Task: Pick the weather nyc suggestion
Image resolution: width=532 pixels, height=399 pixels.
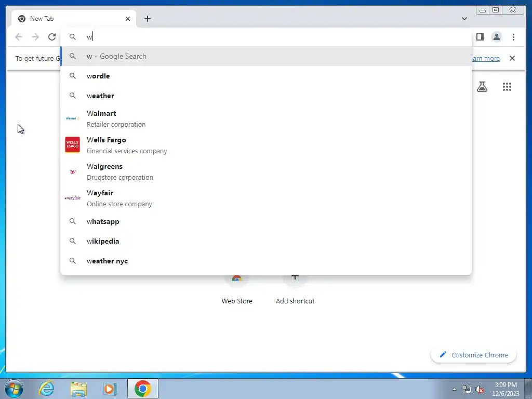Action: coord(266,261)
